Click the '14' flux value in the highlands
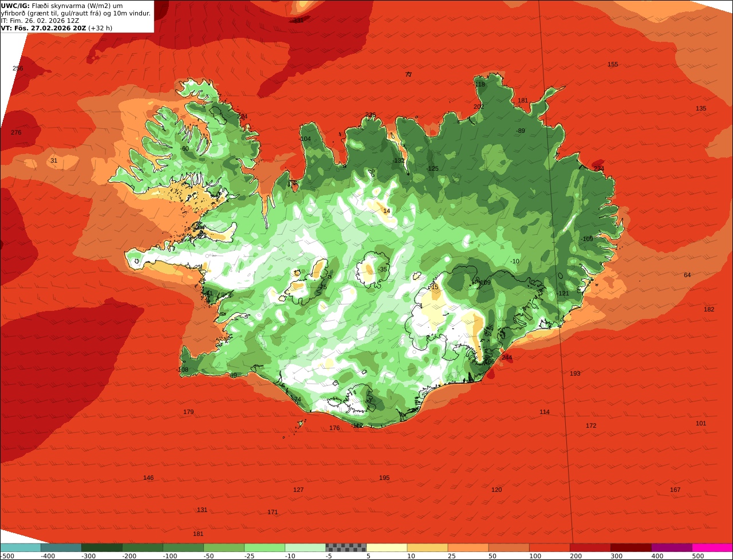Screen dimensions: 733x560 tap(387, 211)
